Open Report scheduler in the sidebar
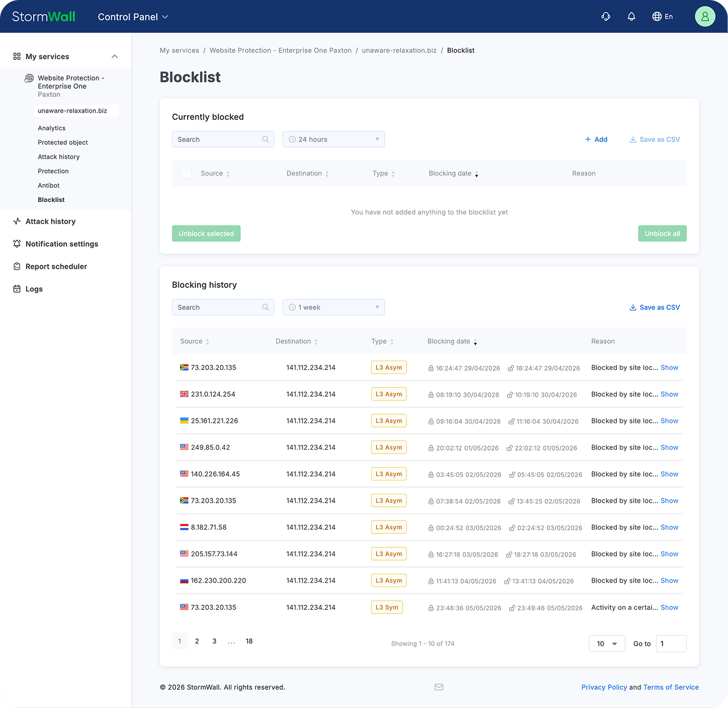This screenshot has width=728, height=708. [x=56, y=266]
